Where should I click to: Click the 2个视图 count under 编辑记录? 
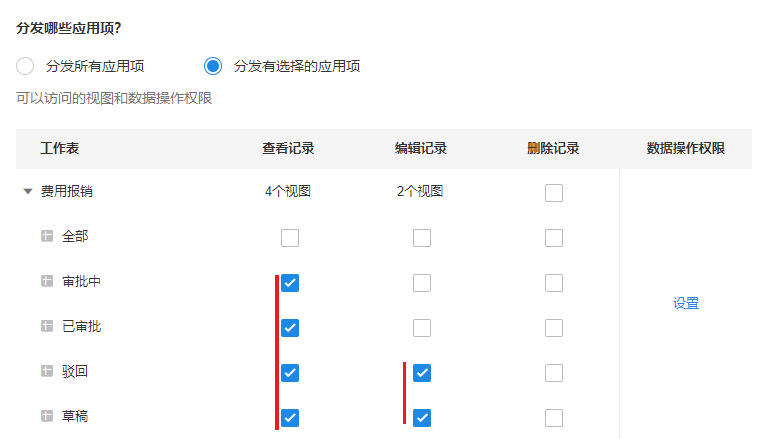[420, 192]
